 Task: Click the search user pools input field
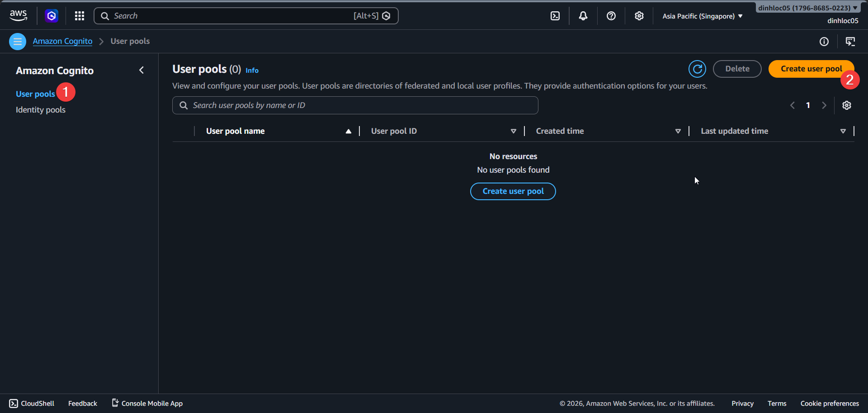click(x=355, y=105)
